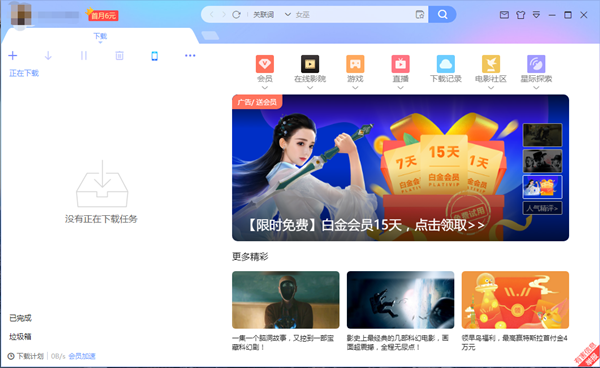600x368 pixels.
Task: Open the orange red-envelope promotion card
Action: click(x=515, y=300)
